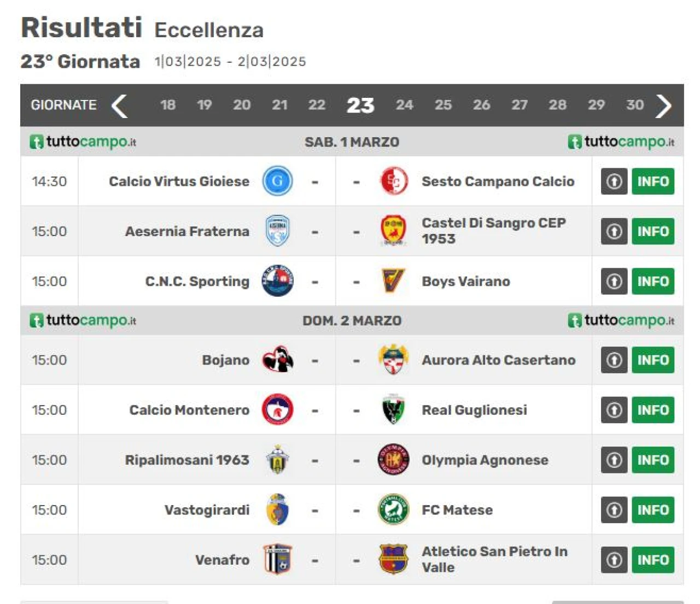Click upload icon for Vastogirardi match

[614, 509]
